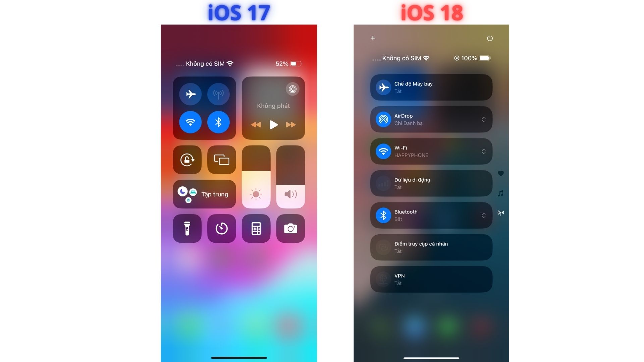Toggle VPN connection on iOS 18

pyautogui.click(x=431, y=279)
